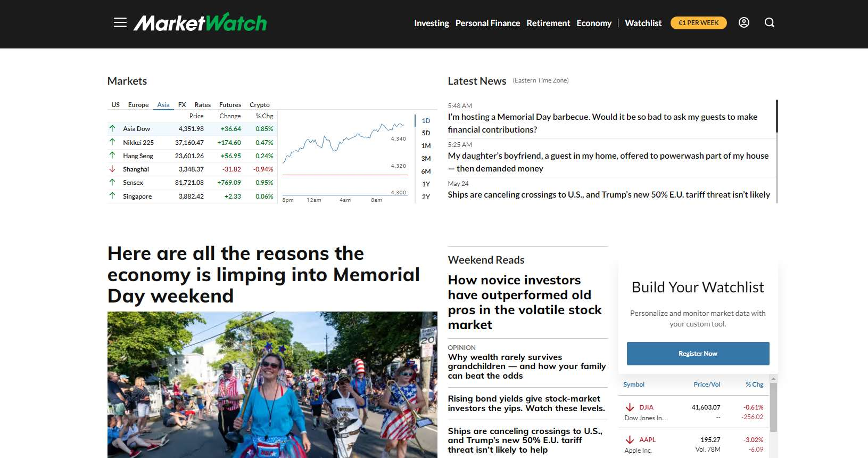Open the Memorial Day parade photo
This screenshot has width=868, height=458.
pyautogui.click(x=272, y=385)
